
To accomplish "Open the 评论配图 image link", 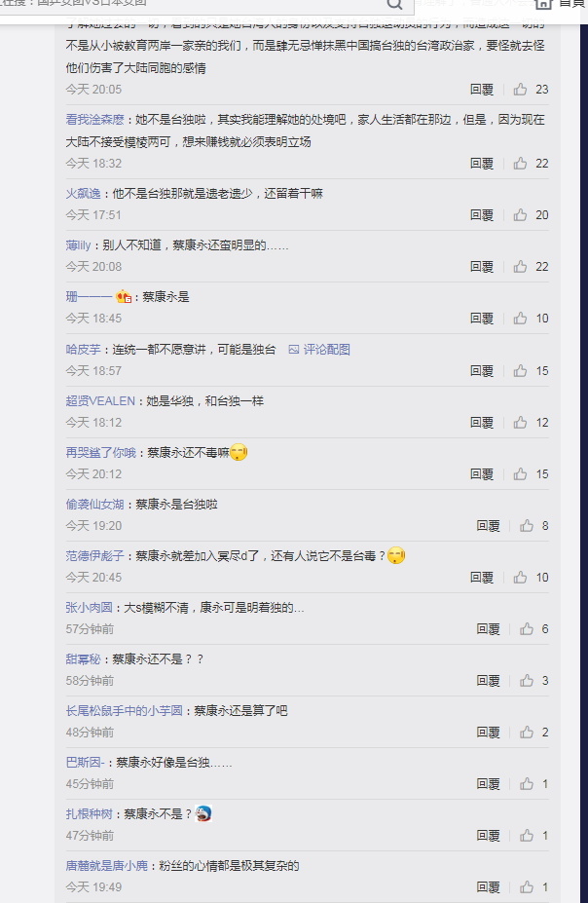I will (319, 350).
